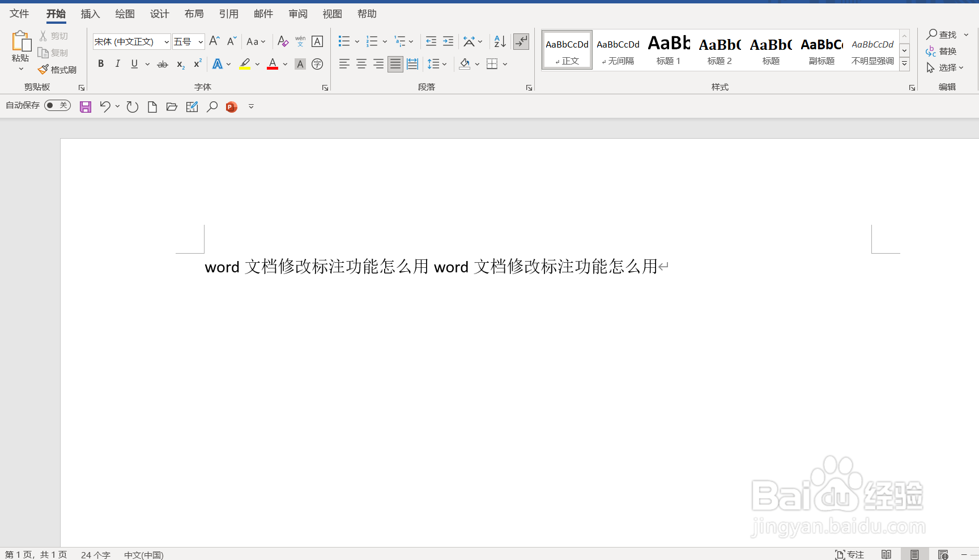Open the font size dropdown

(201, 42)
